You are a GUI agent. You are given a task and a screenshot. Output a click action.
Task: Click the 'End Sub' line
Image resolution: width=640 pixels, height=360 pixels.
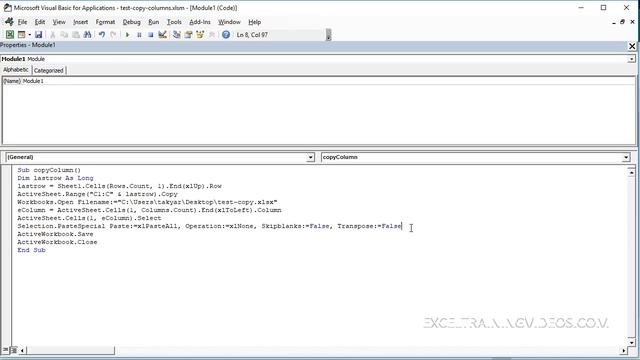click(x=31, y=250)
